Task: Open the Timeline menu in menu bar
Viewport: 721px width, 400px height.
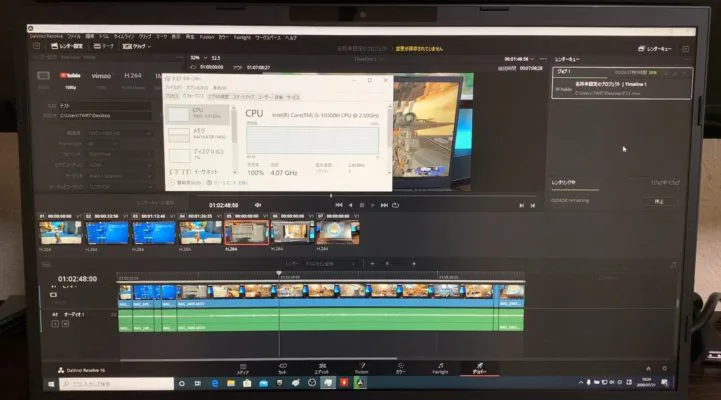Action: pyautogui.click(x=124, y=36)
